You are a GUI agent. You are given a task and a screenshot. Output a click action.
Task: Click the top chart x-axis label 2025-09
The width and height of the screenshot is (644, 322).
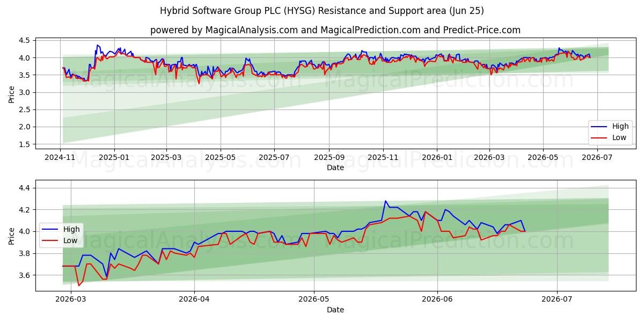[x=329, y=157]
